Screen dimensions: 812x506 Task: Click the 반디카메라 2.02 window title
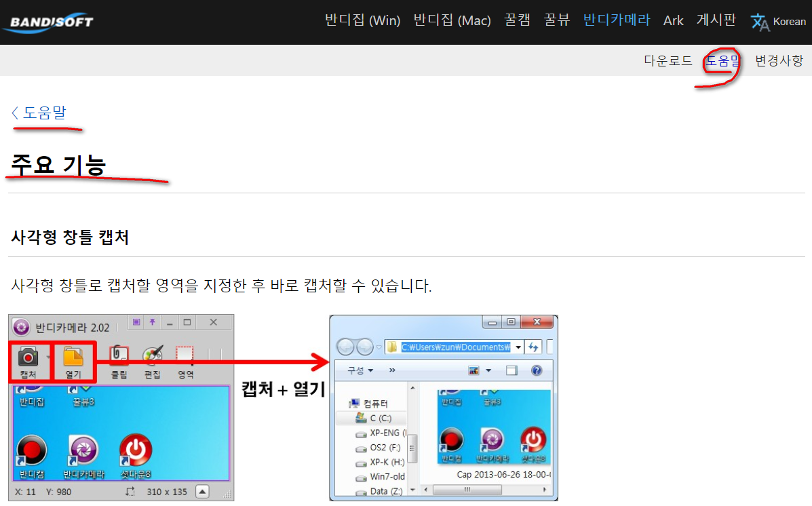(73, 328)
